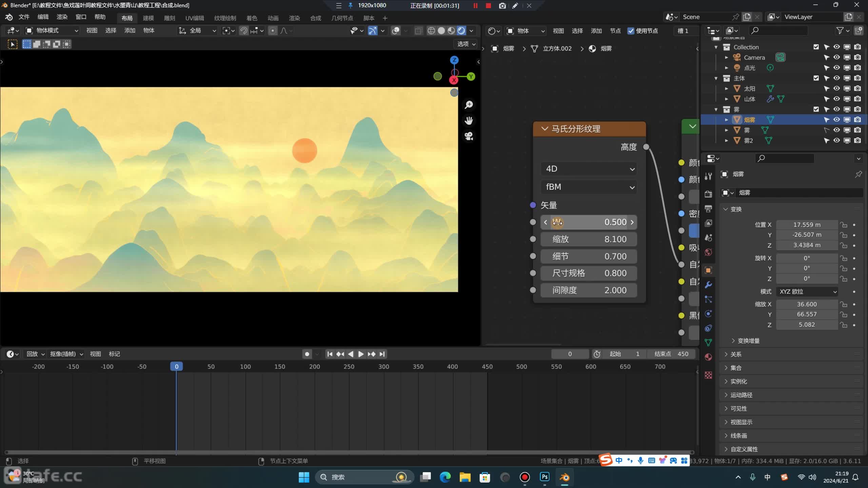This screenshot has height=488, width=868.
Task: Select solid viewport shading mode
Action: (x=441, y=31)
